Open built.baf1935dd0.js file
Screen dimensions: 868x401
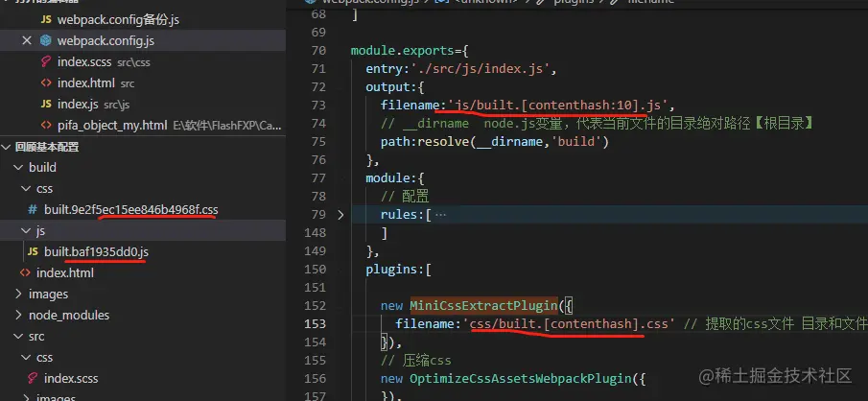coord(96,252)
